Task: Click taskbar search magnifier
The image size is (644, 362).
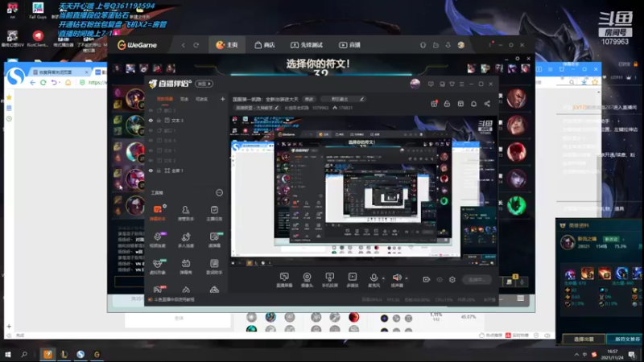Action: pos(24,354)
